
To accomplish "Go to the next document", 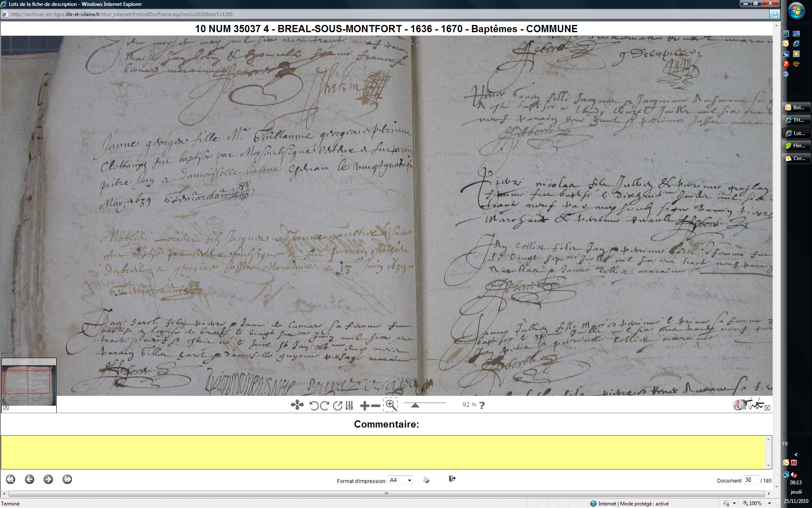I will click(x=48, y=479).
